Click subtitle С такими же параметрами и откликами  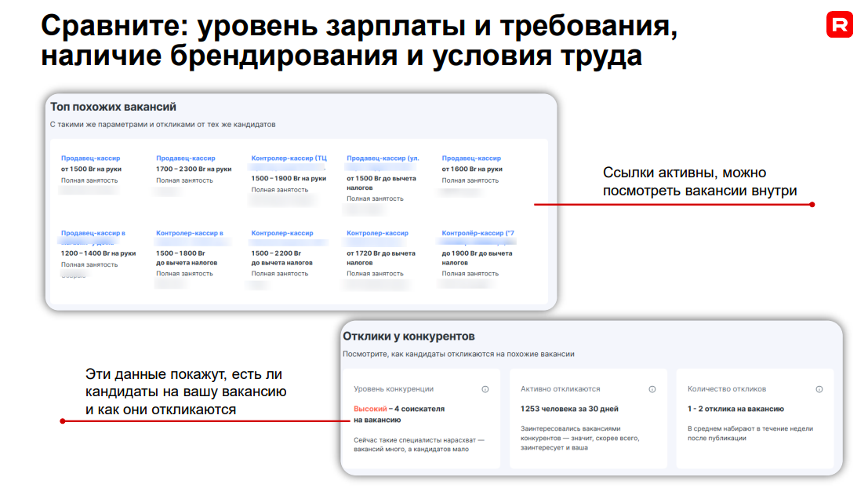[163, 125]
